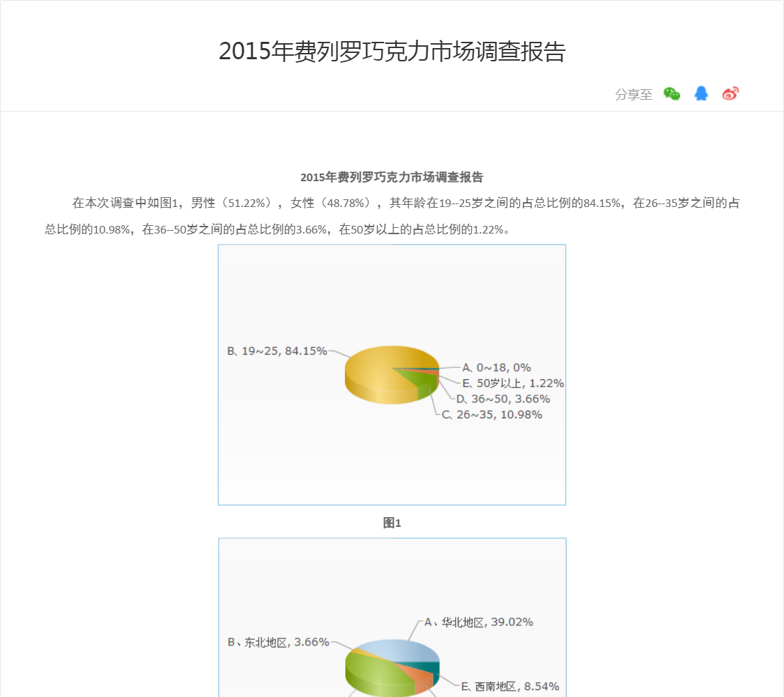Click the label A、华北地区, 39.02%
The image size is (784, 697).
pyautogui.click(x=479, y=622)
